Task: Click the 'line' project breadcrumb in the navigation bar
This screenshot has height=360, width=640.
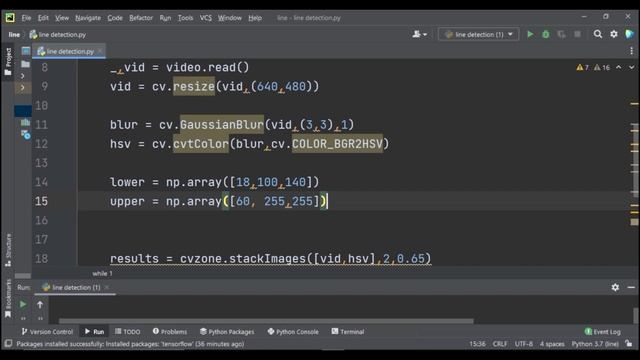Action: coord(14,35)
